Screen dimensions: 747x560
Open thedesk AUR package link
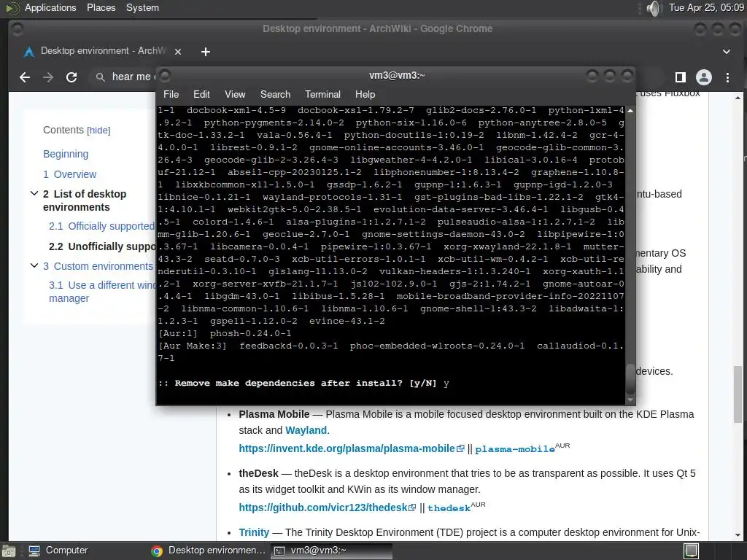tap(449, 508)
